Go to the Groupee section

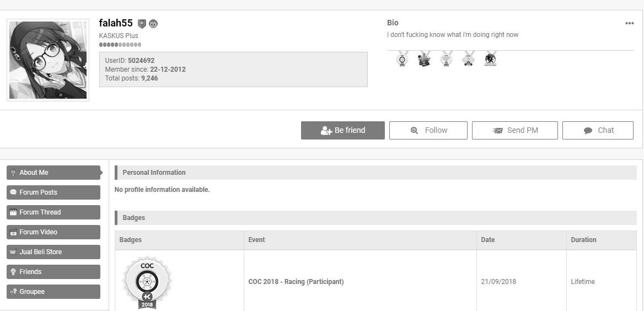coord(53,292)
